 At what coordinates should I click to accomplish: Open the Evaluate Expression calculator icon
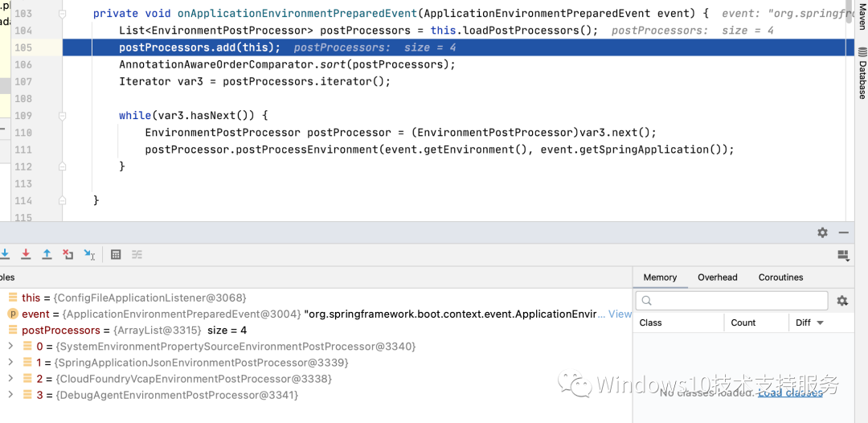[x=116, y=255]
